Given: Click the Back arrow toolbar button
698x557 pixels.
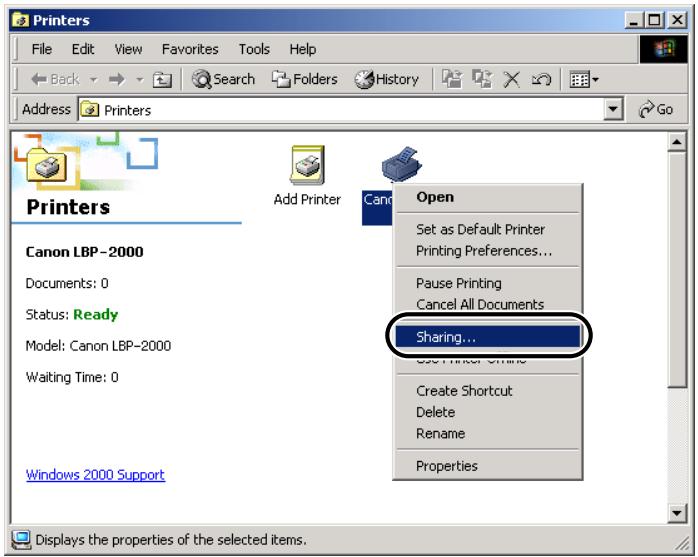Looking at the screenshot, I should (x=55, y=80).
